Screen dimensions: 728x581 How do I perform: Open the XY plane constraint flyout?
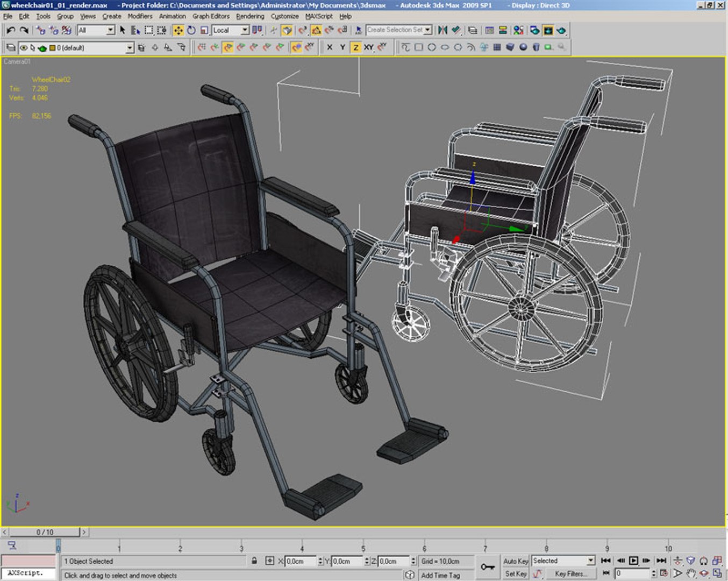coord(369,47)
